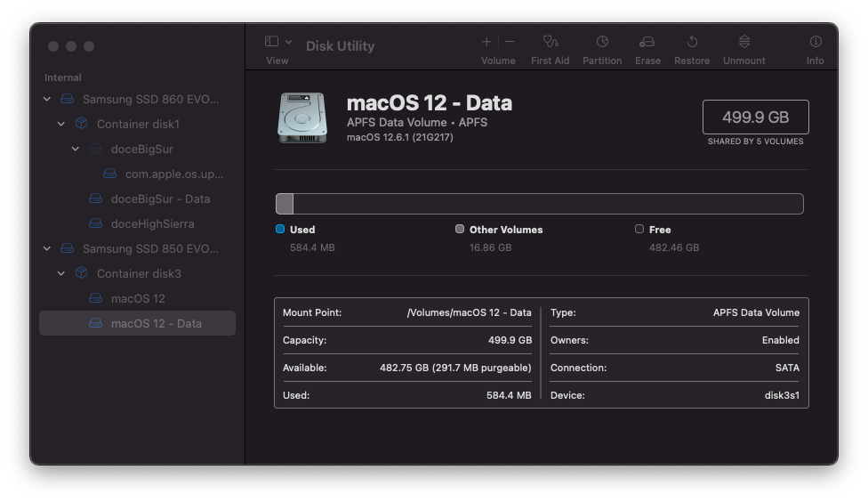Screen dimensions: 868x502
Task: Remove volume with the minus icon
Action: coord(510,42)
